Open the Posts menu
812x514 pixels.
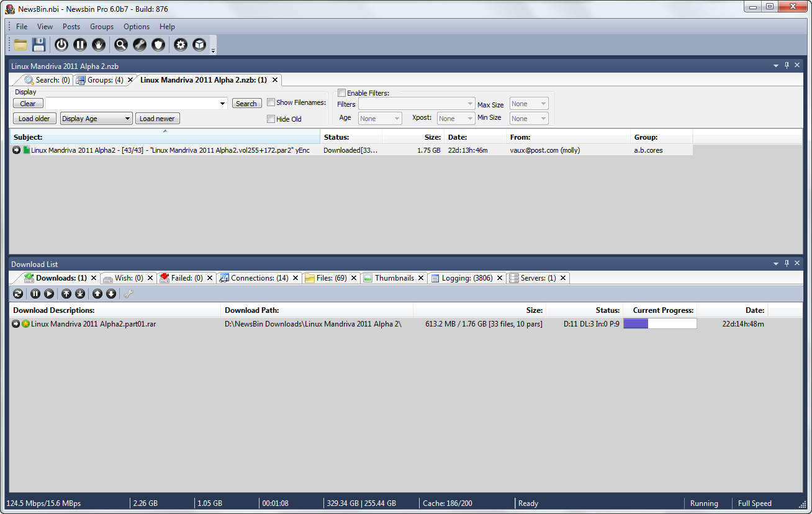[71, 27]
